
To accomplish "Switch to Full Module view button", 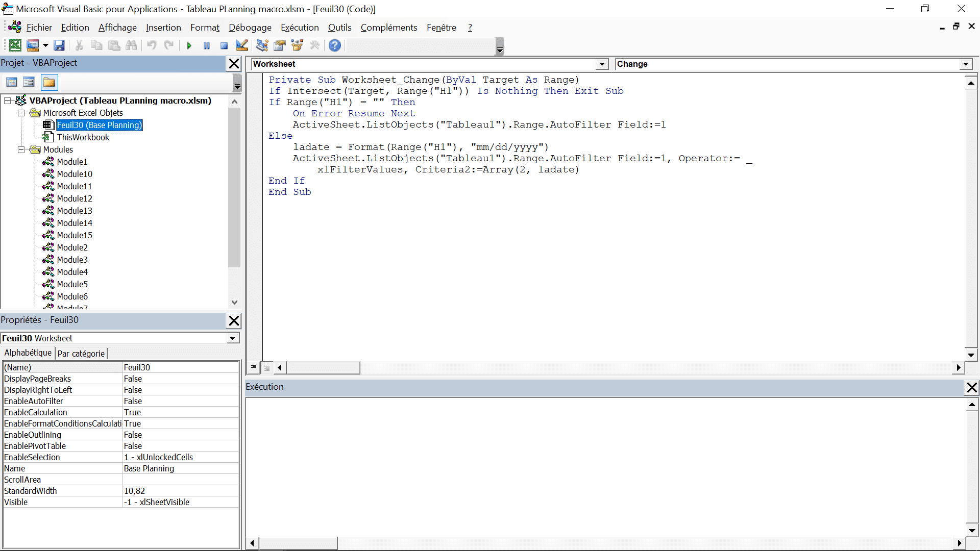I will [x=266, y=367].
